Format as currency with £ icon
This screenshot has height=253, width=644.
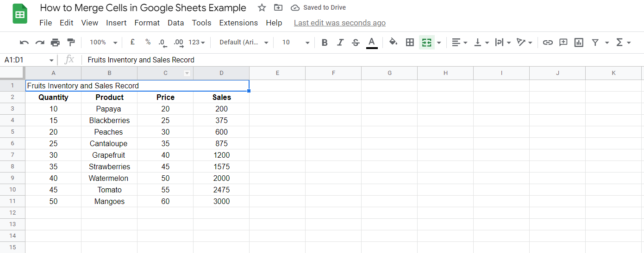132,42
